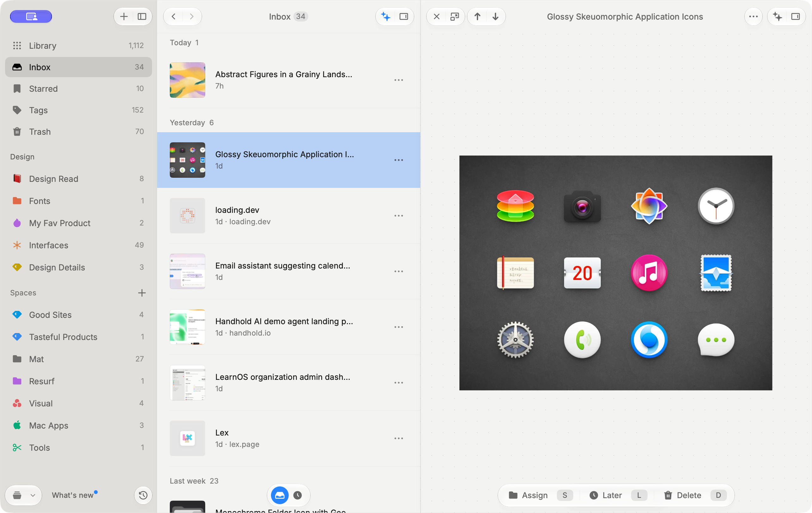Switch to the inbox view floating tab
Viewport: 812px width, 513px height.
(x=280, y=495)
